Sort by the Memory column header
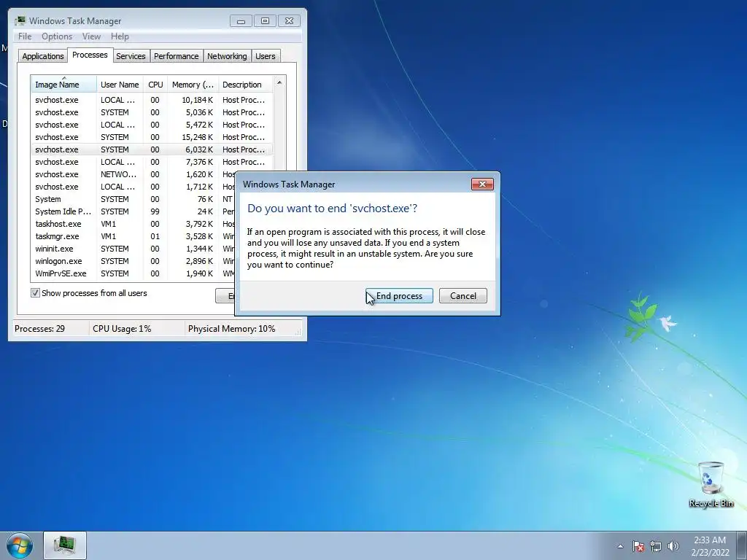 coord(193,85)
